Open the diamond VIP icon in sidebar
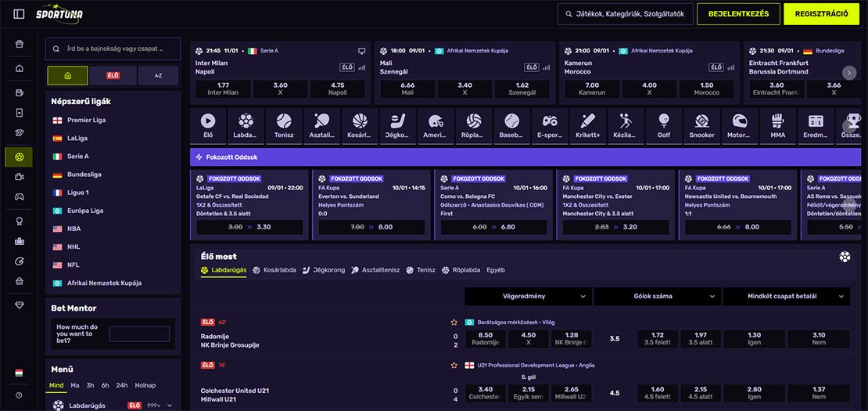The height and width of the screenshot is (411, 868). tap(20, 305)
